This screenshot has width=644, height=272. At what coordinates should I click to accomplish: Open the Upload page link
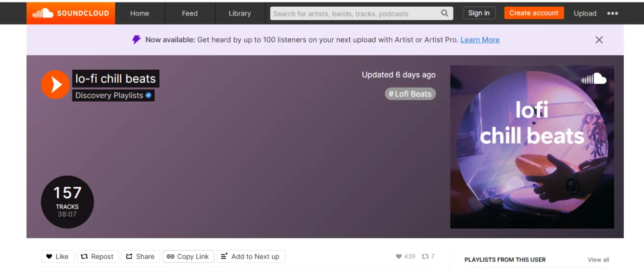tap(585, 13)
